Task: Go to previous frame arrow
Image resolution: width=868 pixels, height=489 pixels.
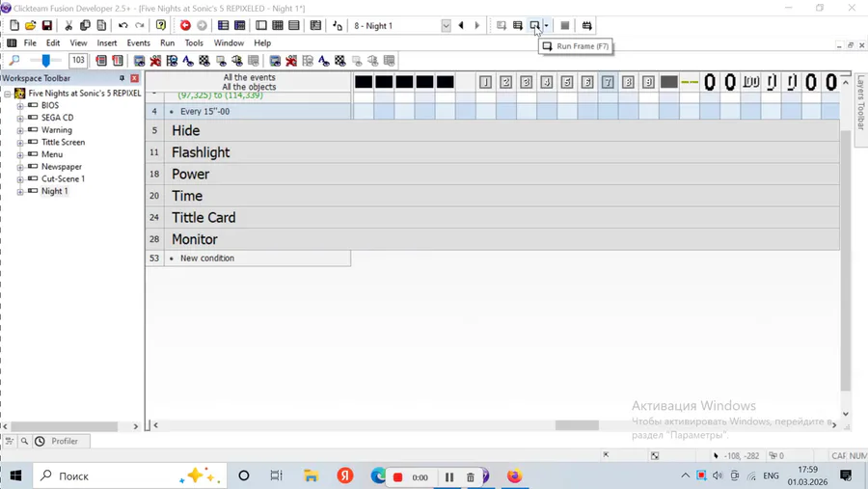Action: (x=461, y=25)
